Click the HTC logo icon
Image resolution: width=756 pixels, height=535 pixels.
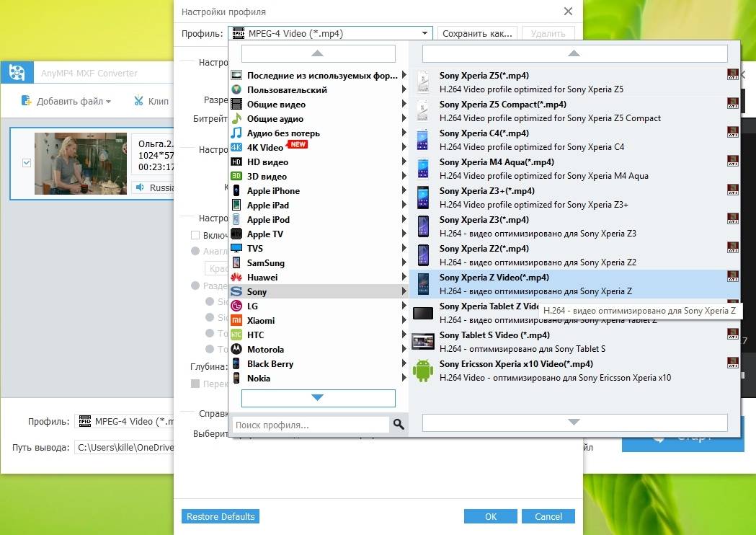click(236, 335)
